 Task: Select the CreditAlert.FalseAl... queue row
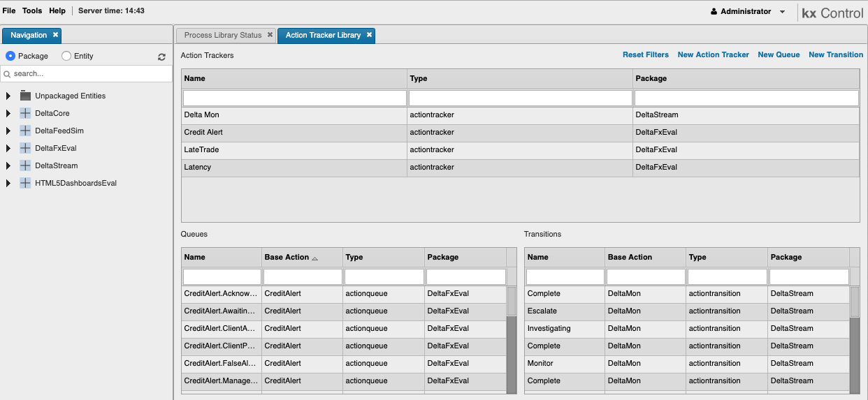(344, 364)
